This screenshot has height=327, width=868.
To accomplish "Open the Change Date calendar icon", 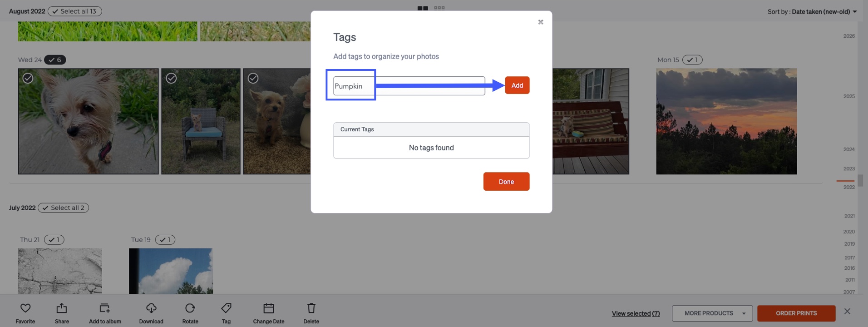I will click(269, 308).
